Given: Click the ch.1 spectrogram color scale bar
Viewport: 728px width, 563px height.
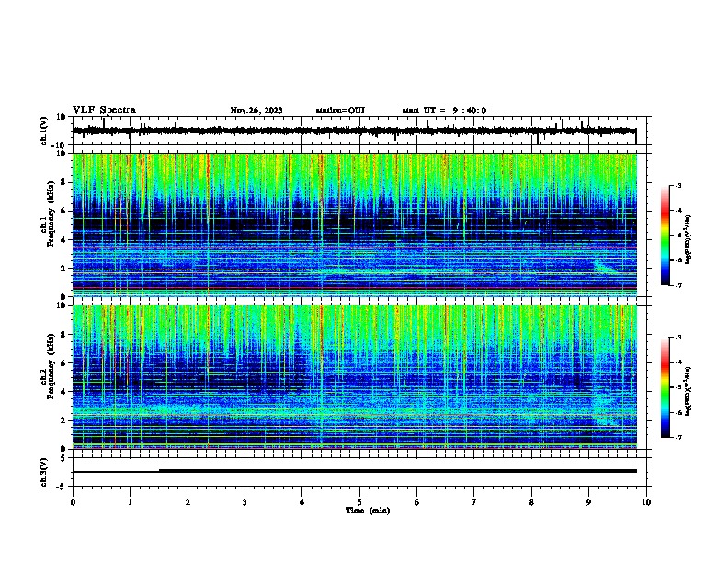Looking at the screenshot, I should coord(665,236).
